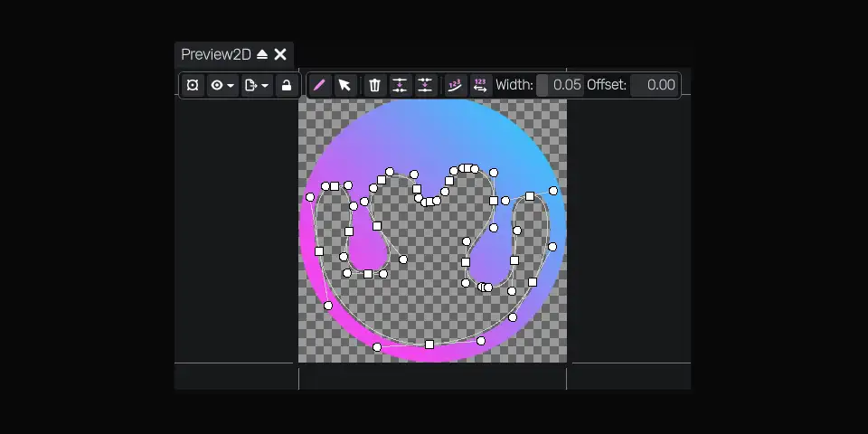Open the eye visibility options dropdown
This screenshot has width=868, height=434.
click(222, 85)
